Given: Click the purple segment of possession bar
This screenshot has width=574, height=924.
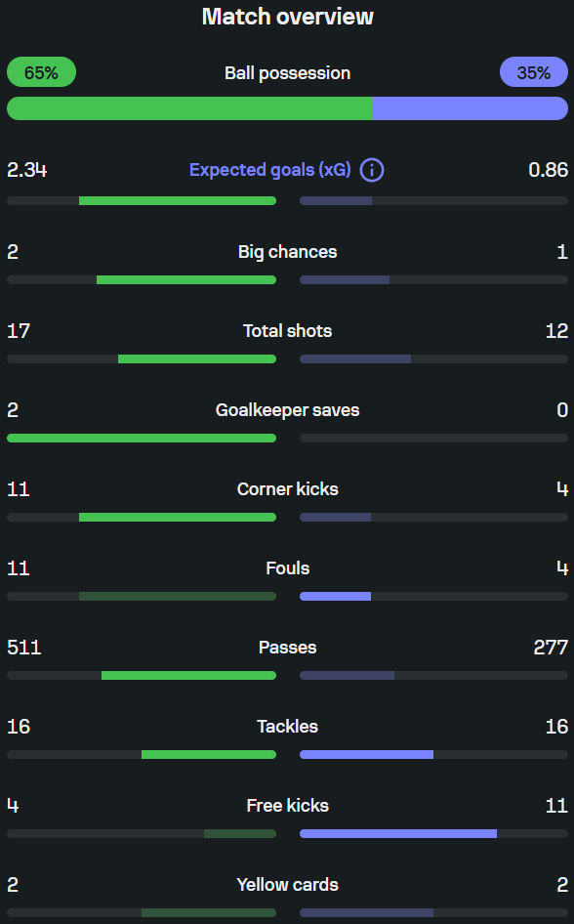Looking at the screenshot, I should coord(470,108).
